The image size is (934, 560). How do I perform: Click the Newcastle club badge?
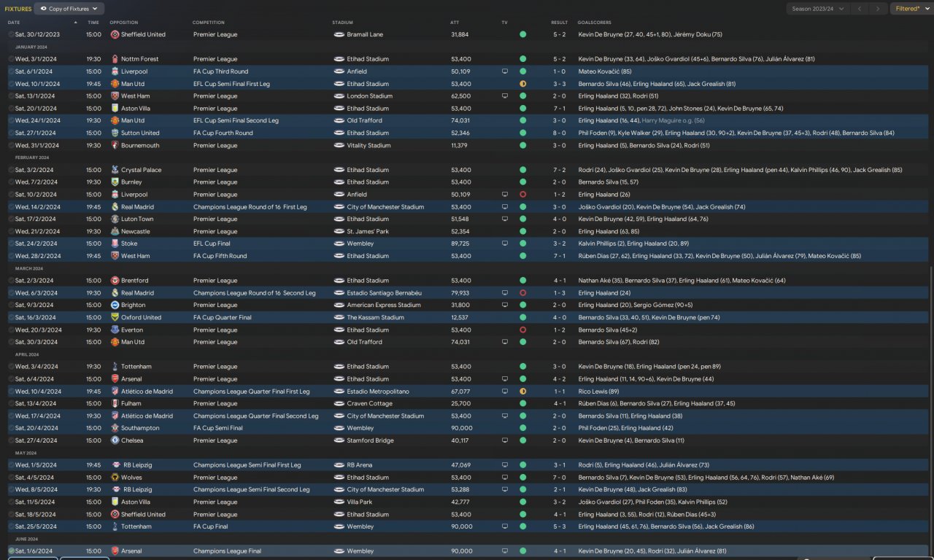[x=115, y=232]
